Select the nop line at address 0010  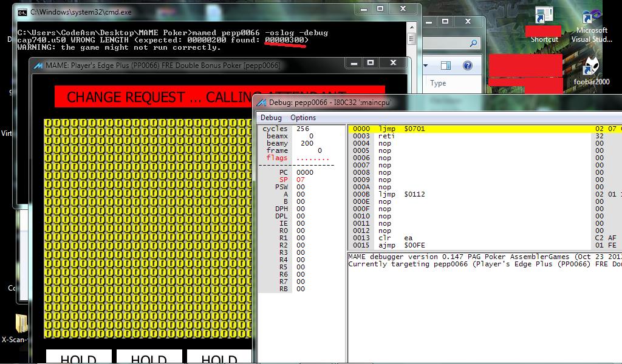tap(485, 216)
